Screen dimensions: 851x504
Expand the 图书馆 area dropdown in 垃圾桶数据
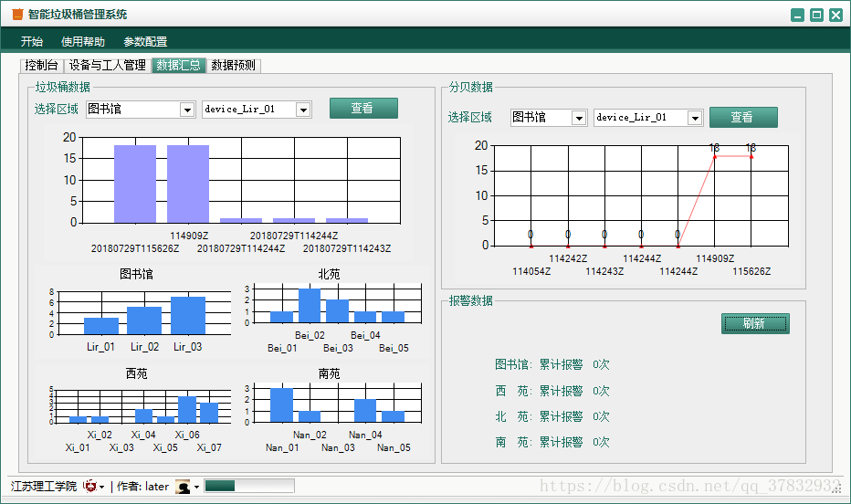[x=187, y=110]
